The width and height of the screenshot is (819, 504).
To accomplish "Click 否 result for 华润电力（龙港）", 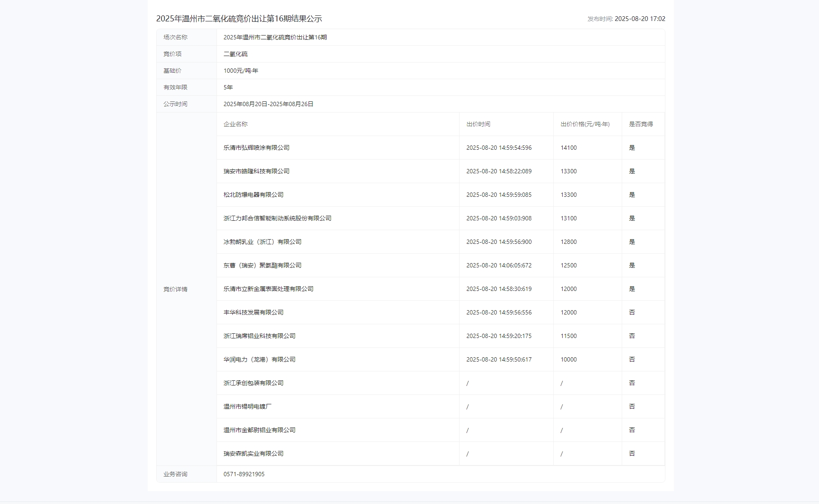I will [632, 359].
